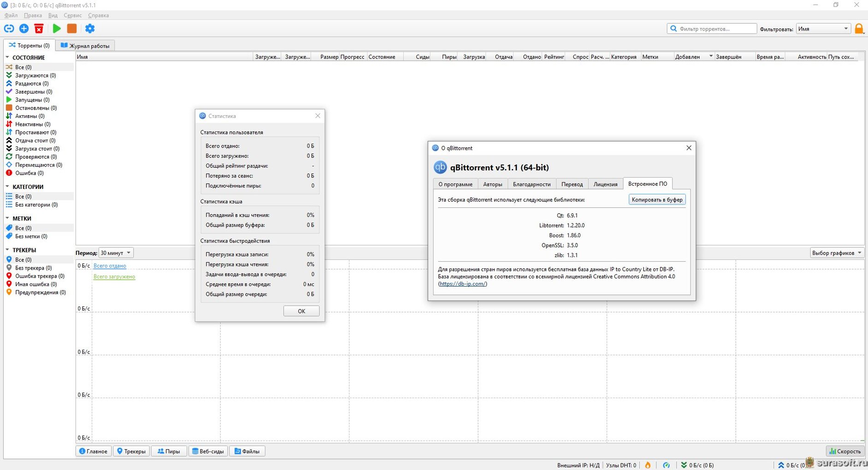Open the Вид menu
This screenshot has width=868, height=470.
point(53,15)
